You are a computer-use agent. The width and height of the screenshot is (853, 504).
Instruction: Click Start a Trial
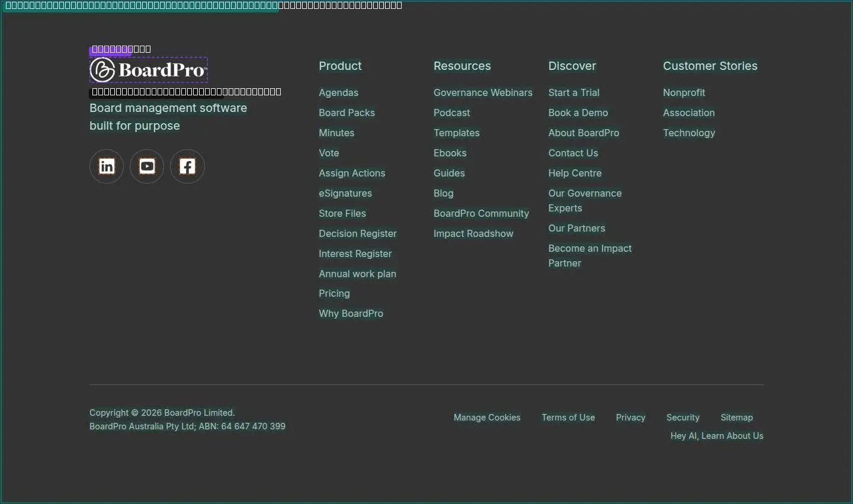pyautogui.click(x=573, y=92)
